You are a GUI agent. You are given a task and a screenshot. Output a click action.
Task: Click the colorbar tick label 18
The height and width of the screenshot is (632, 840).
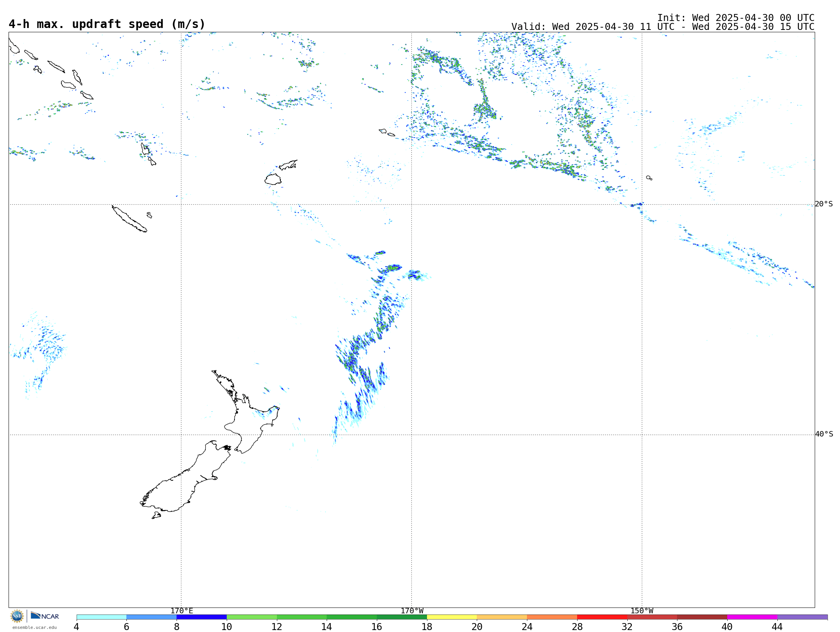(427, 627)
